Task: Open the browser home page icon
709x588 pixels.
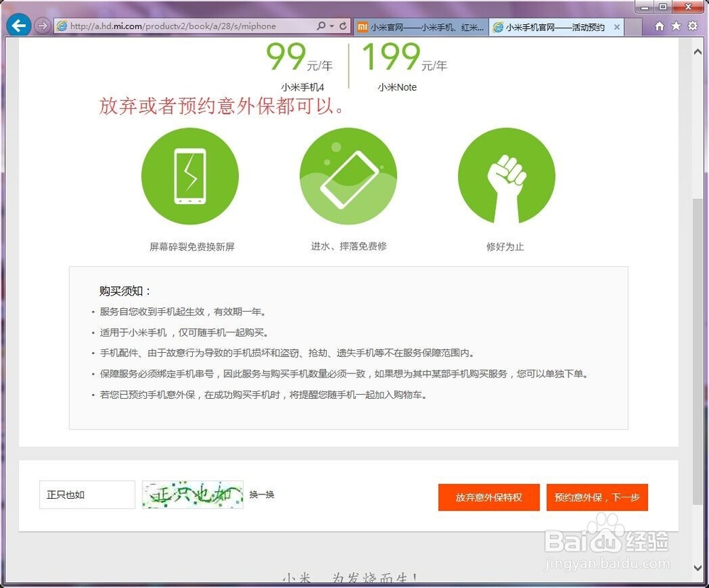Action: click(659, 26)
